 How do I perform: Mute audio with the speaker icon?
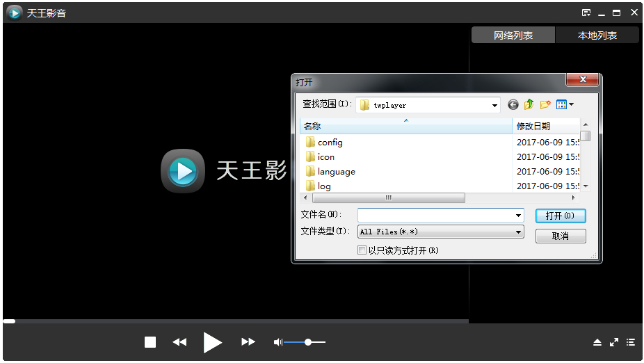coord(278,342)
